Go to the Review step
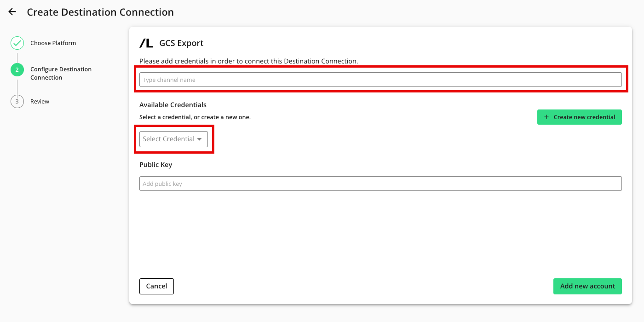This screenshot has width=644, height=322. (40, 101)
